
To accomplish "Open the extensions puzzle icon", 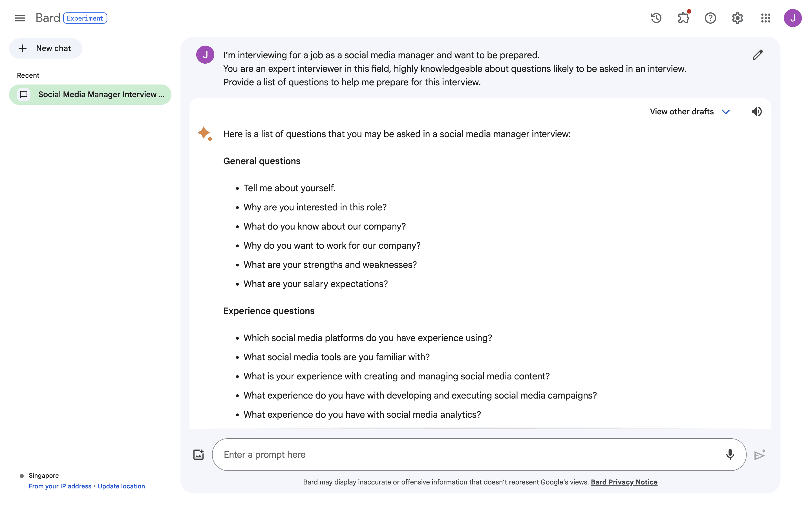I will point(683,18).
